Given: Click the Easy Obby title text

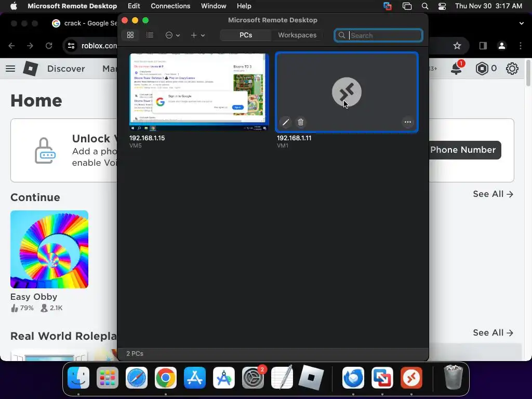Looking at the screenshot, I should point(34,297).
